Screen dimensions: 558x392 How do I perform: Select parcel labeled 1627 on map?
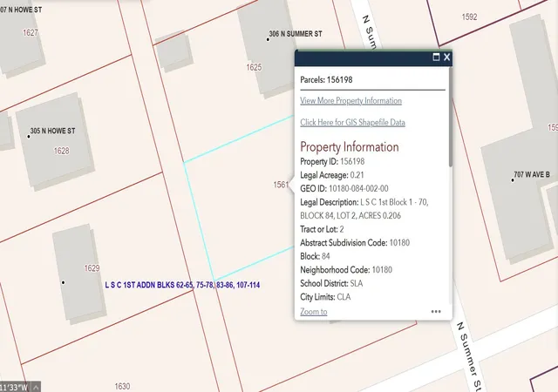click(x=31, y=33)
